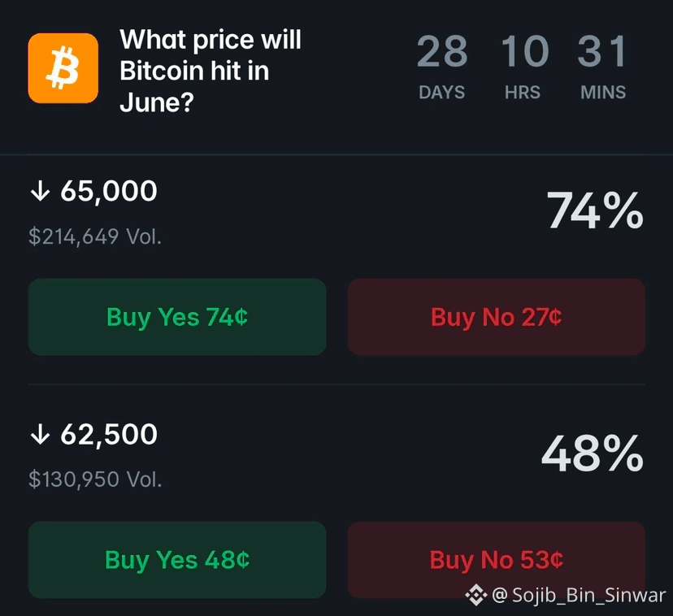Click the $130,950 Vol. text

click(95, 479)
